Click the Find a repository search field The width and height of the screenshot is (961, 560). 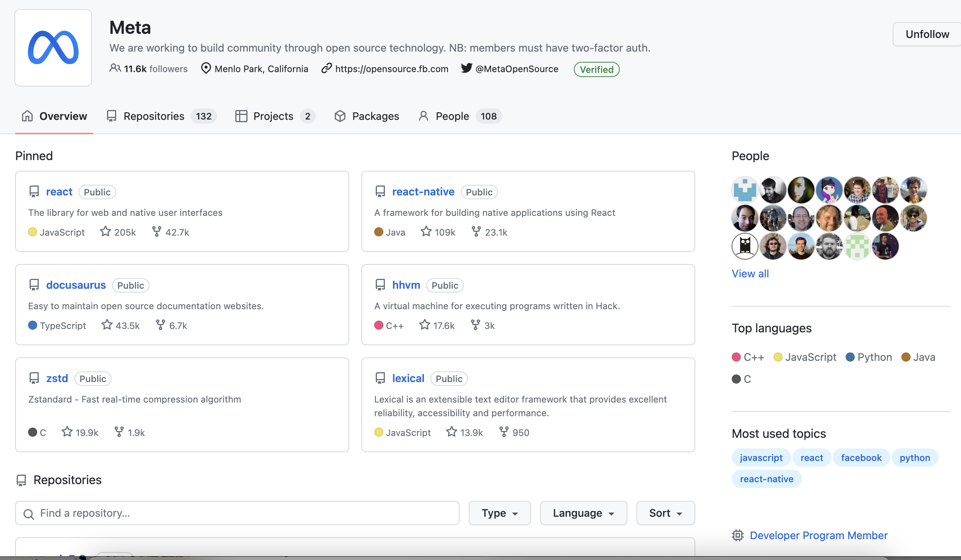click(237, 513)
